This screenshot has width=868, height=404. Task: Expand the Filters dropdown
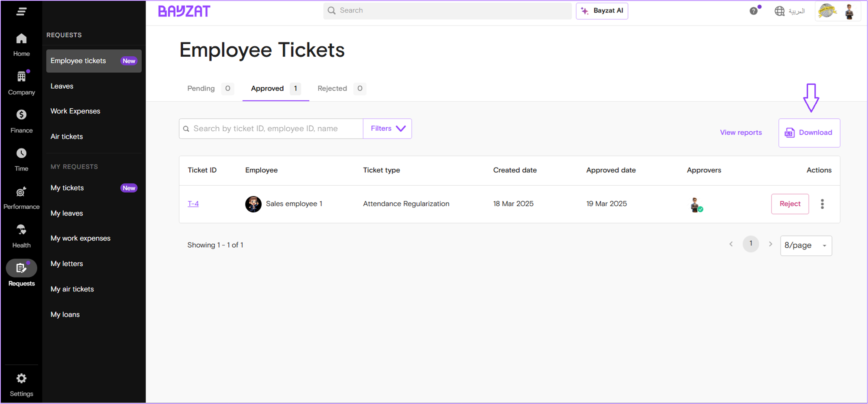tap(387, 129)
